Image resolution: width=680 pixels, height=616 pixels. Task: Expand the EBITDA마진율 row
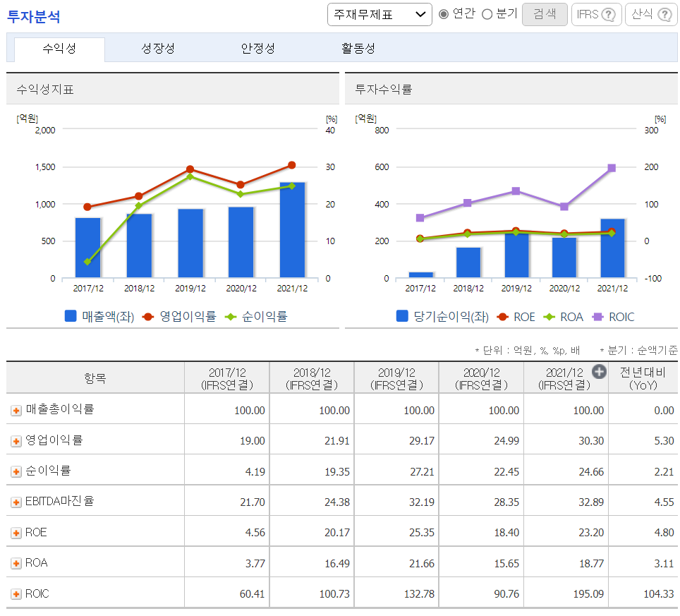click(x=16, y=502)
